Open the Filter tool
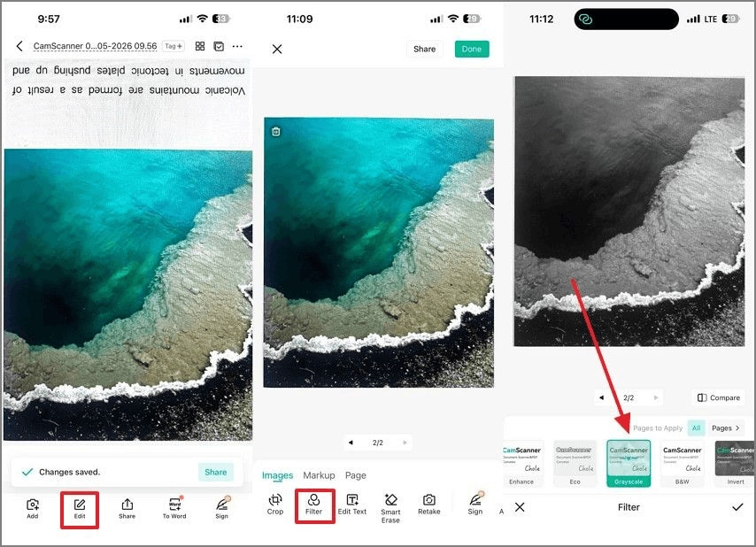Viewport: 756px width, 547px height. pos(314,505)
